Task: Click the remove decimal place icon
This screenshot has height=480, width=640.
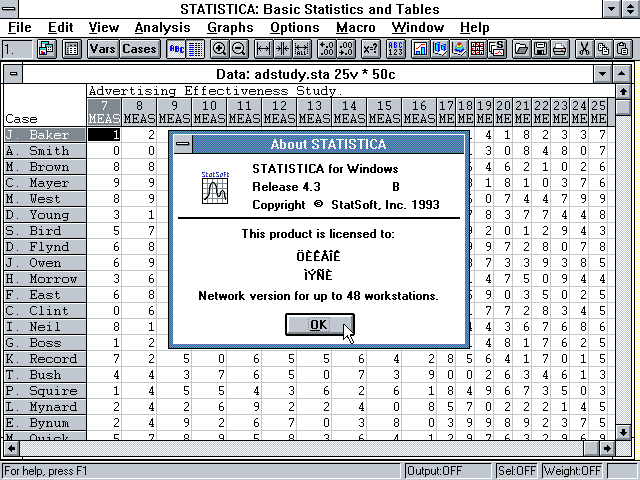Action: [346, 49]
